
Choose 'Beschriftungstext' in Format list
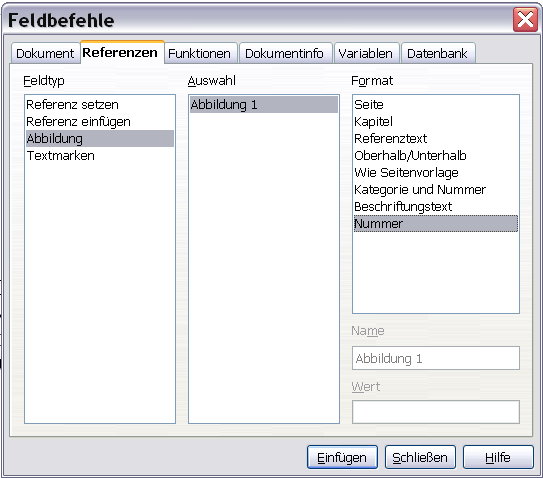436,206
